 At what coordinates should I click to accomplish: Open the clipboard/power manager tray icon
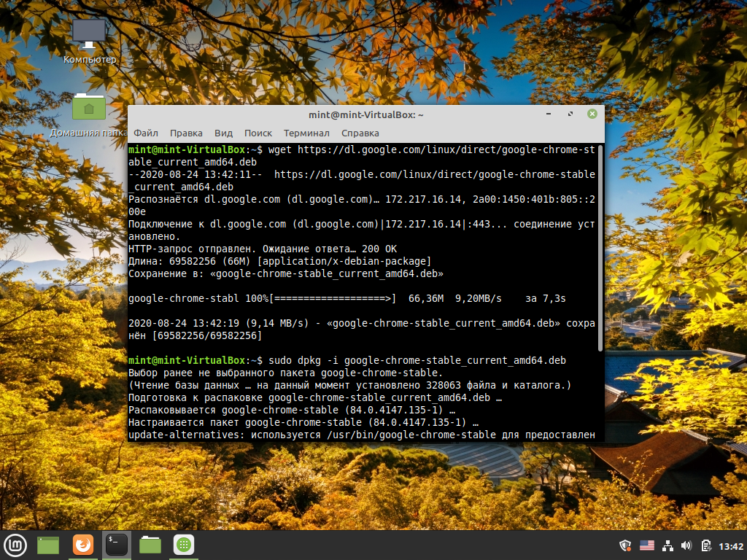tap(706, 545)
